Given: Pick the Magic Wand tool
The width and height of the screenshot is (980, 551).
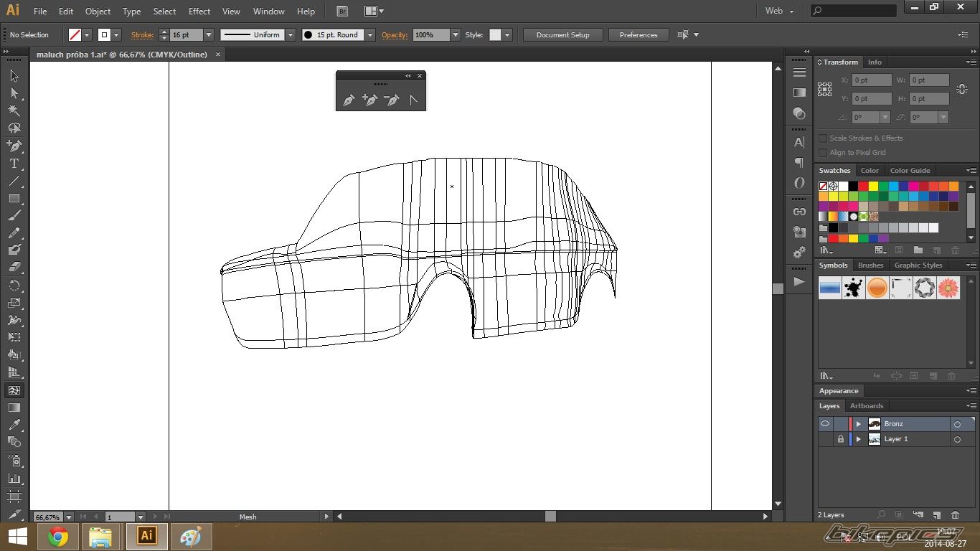Looking at the screenshot, I should coord(14,110).
